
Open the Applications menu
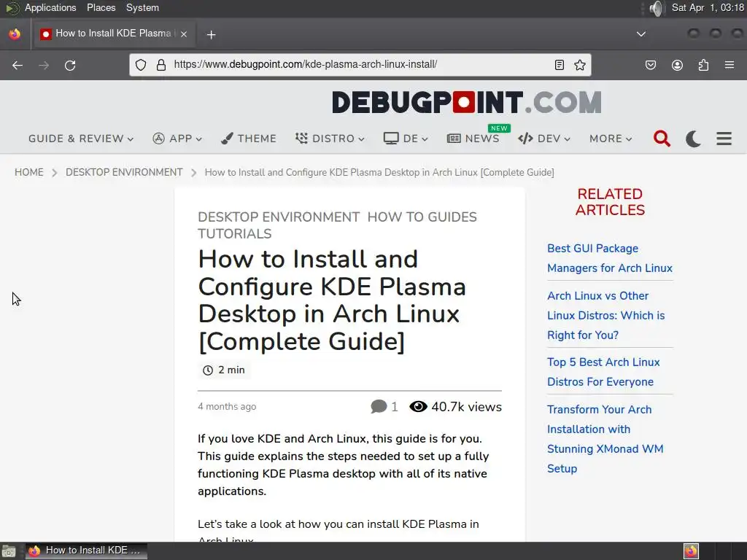click(50, 7)
